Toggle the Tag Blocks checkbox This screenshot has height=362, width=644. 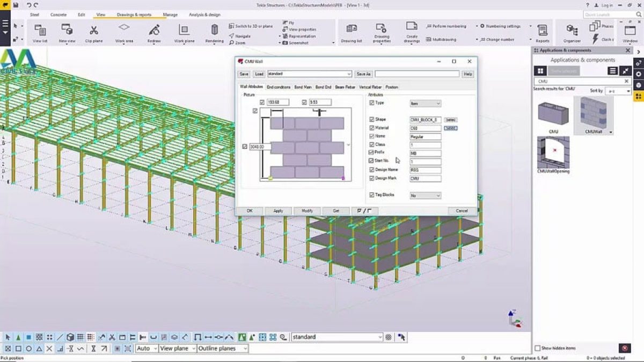pos(371,195)
